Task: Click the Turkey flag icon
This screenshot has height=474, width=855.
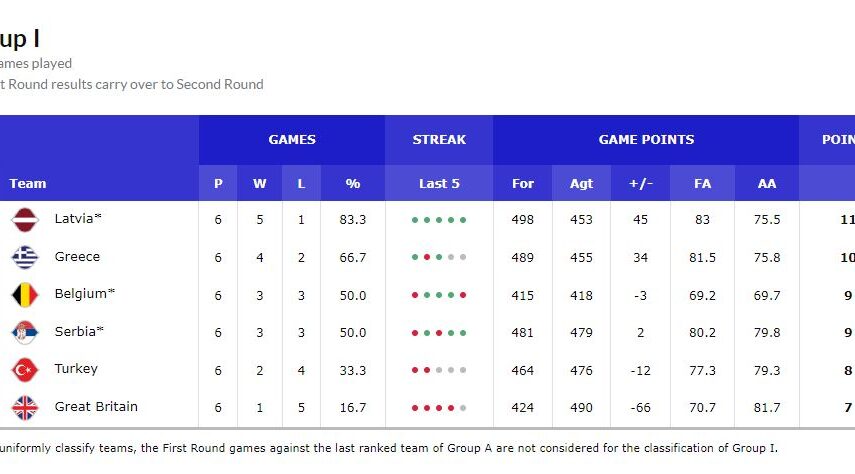Action: 25,370
